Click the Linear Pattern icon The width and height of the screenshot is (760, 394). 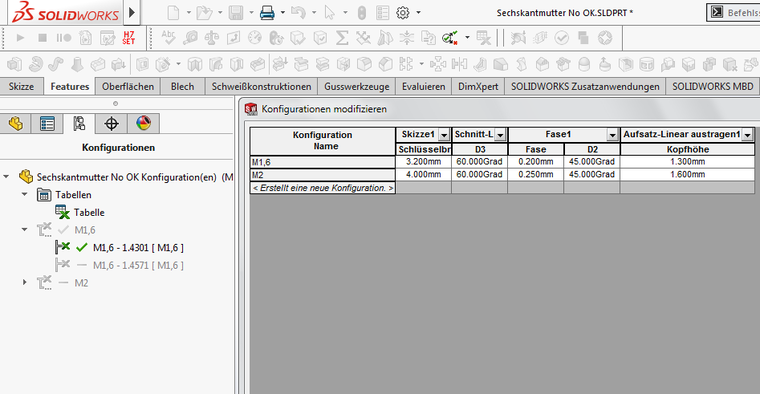[x=406, y=64]
